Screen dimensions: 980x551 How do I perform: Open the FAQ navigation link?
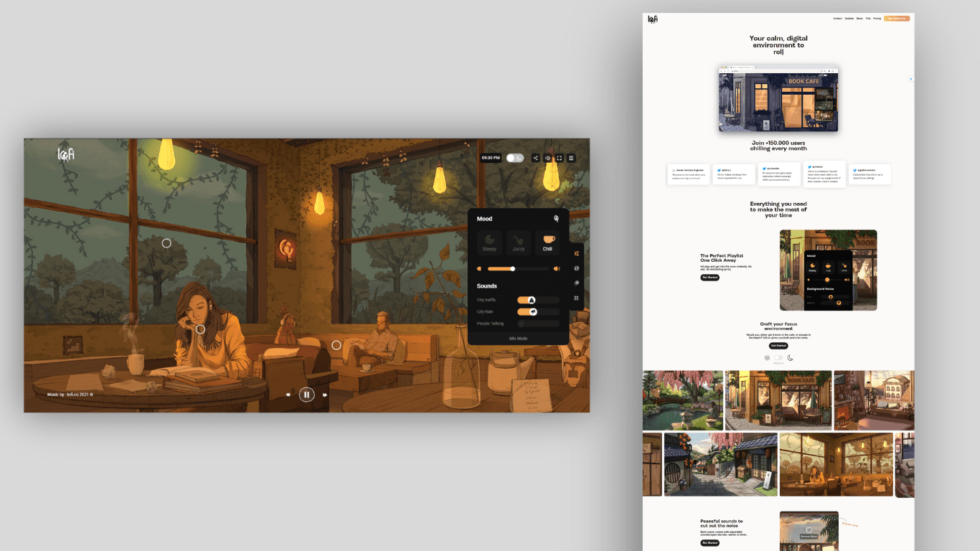click(x=867, y=19)
